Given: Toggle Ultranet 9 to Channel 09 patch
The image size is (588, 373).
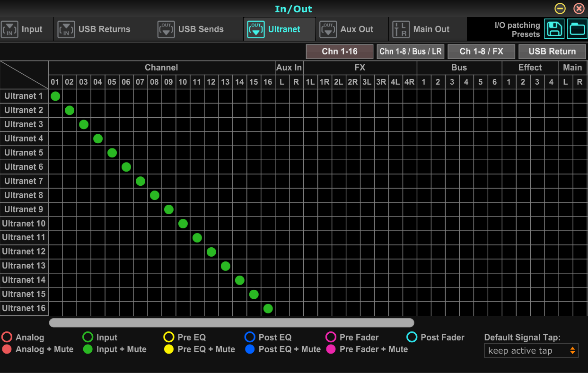Looking at the screenshot, I should [x=169, y=209].
